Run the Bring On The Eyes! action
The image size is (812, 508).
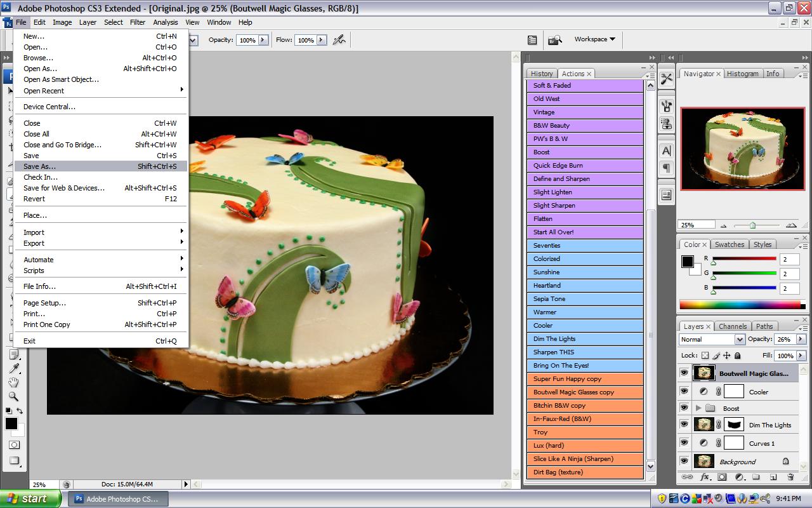coord(585,366)
